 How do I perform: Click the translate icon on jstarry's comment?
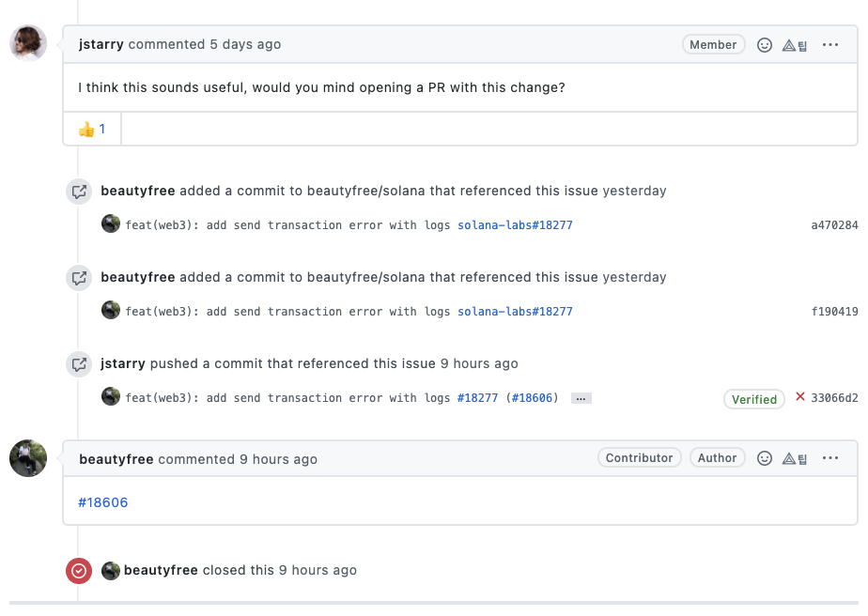(796, 44)
